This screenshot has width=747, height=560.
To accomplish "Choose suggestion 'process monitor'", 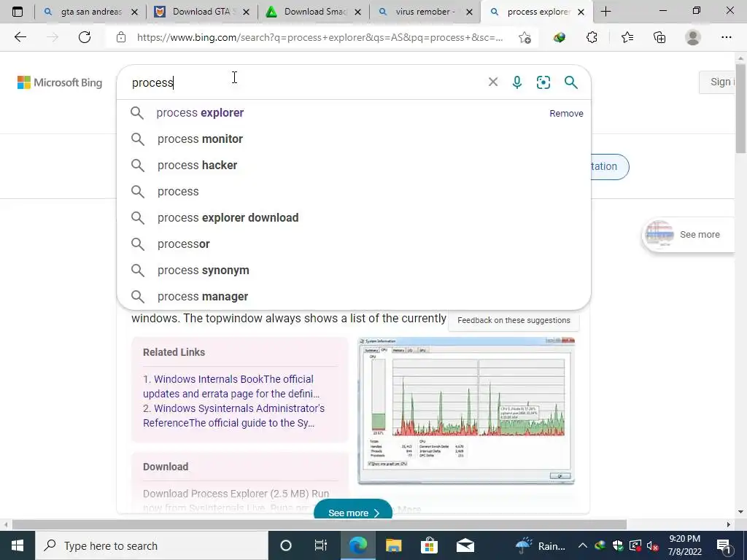I will point(354,139).
